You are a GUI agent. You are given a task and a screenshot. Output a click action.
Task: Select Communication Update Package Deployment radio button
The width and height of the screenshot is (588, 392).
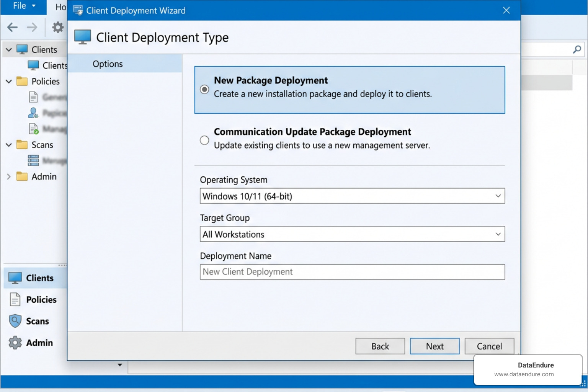click(x=204, y=140)
